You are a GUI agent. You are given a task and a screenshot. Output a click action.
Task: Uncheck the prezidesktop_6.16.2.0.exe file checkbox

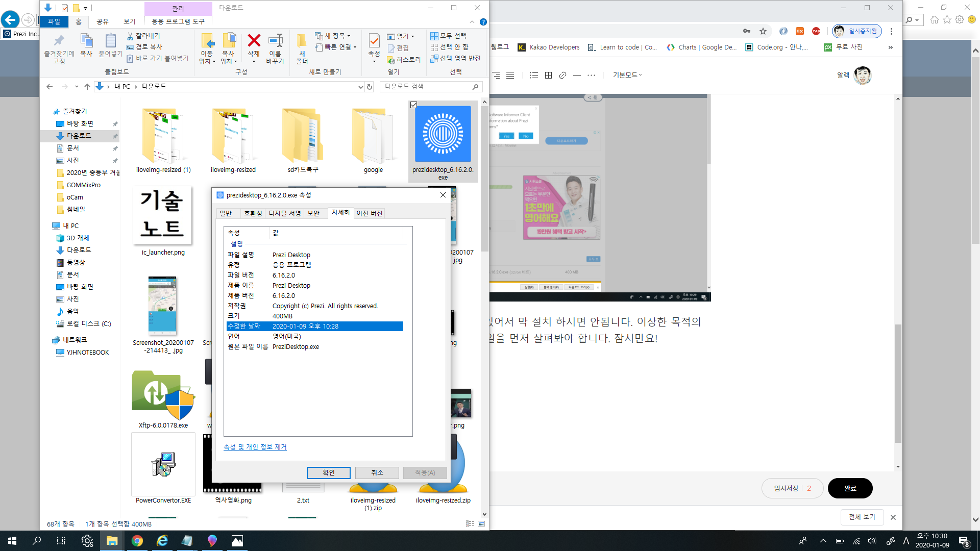(x=414, y=105)
